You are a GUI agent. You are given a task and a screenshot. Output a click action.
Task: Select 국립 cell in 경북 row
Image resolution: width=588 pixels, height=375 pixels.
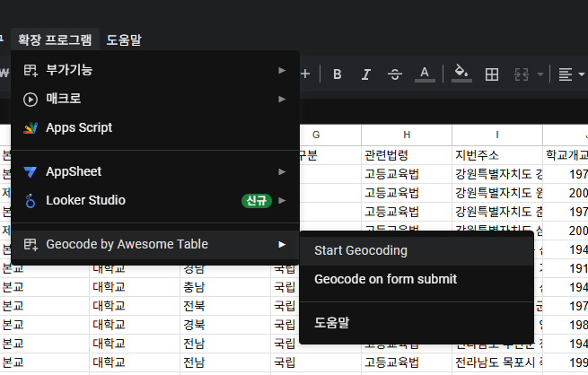point(285,325)
